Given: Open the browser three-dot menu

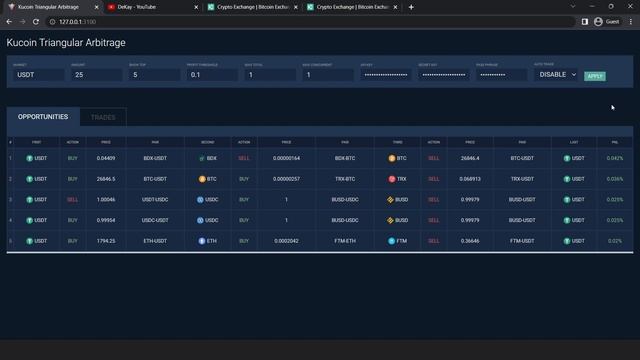Looking at the screenshot, I should click(631, 22).
